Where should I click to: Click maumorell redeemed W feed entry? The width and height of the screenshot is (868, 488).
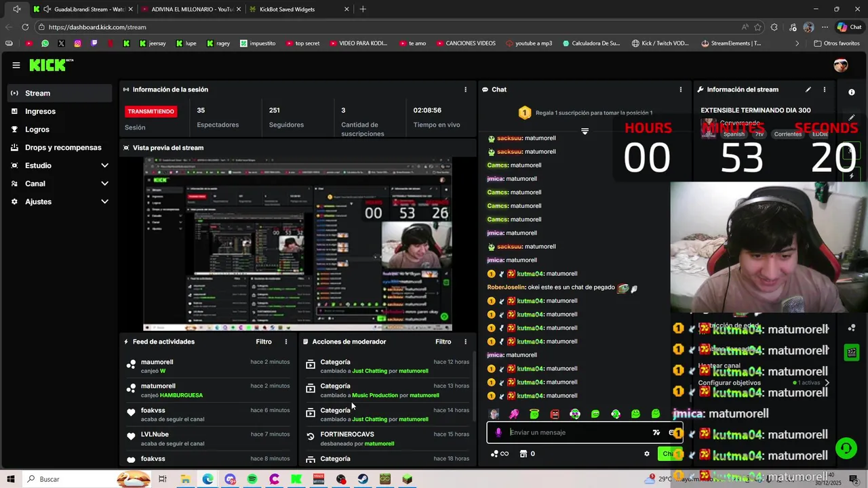(209, 366)
